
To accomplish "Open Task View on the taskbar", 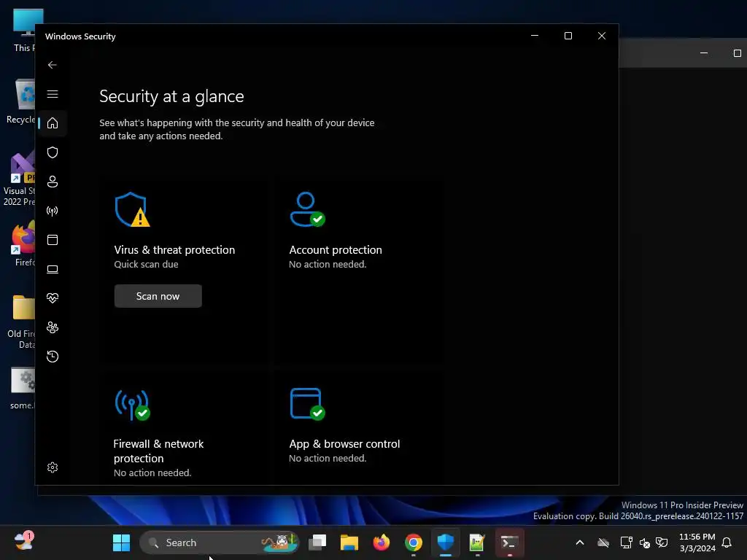I will point(317,542).
